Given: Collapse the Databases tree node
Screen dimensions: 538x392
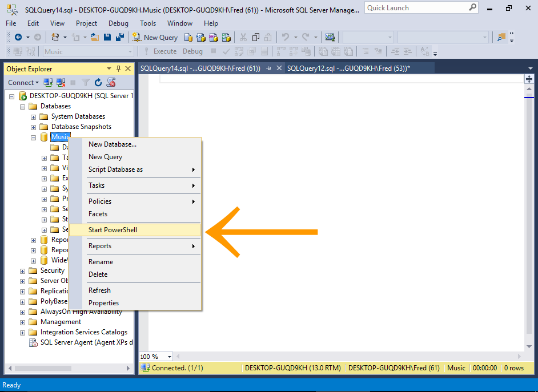Looking at the screenshot, I should [23, 107].
